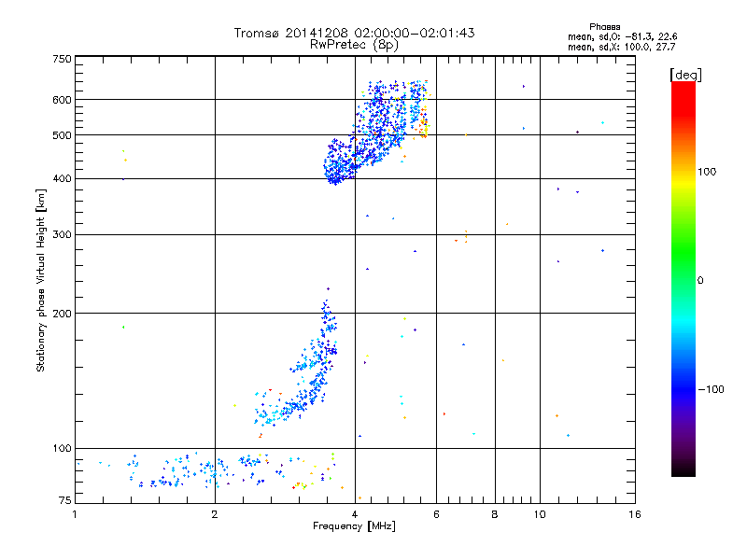Click the phase colorbar
The width and height of the screenshot is (747, 560).
[684, 278]
